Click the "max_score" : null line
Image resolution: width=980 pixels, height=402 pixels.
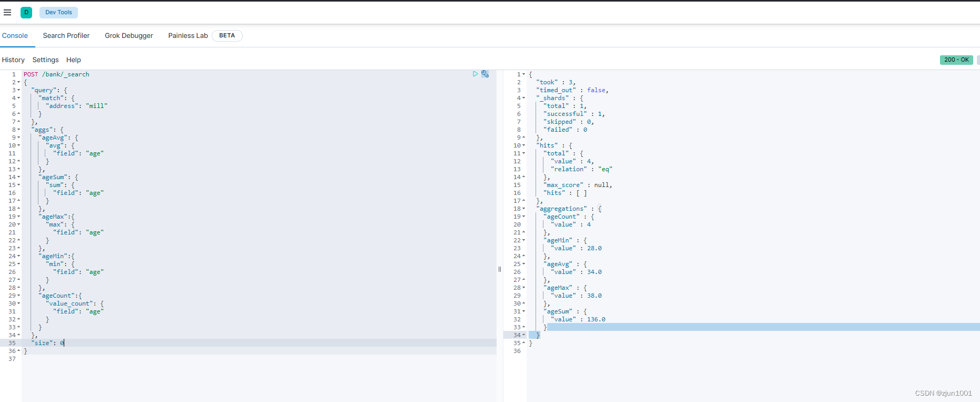point(578,185)
